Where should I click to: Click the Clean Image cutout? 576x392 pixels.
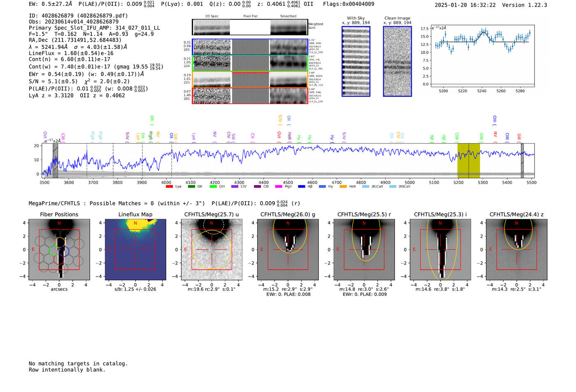(397, 61)
